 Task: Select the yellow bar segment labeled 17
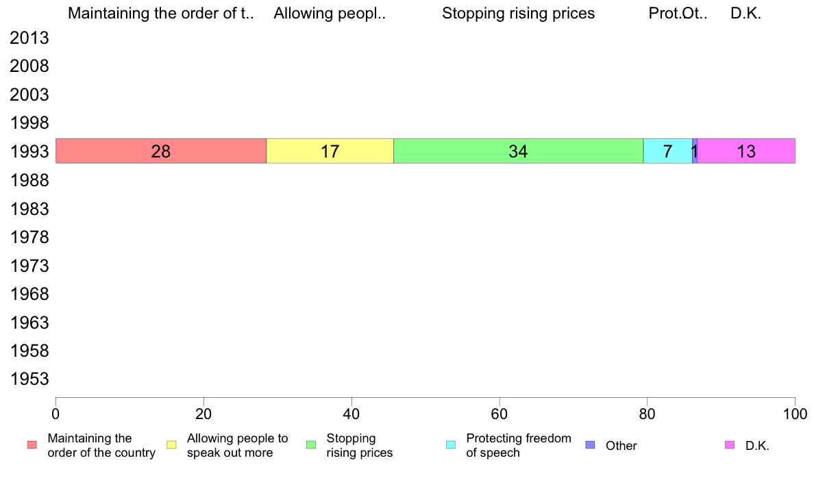[330, 151]
